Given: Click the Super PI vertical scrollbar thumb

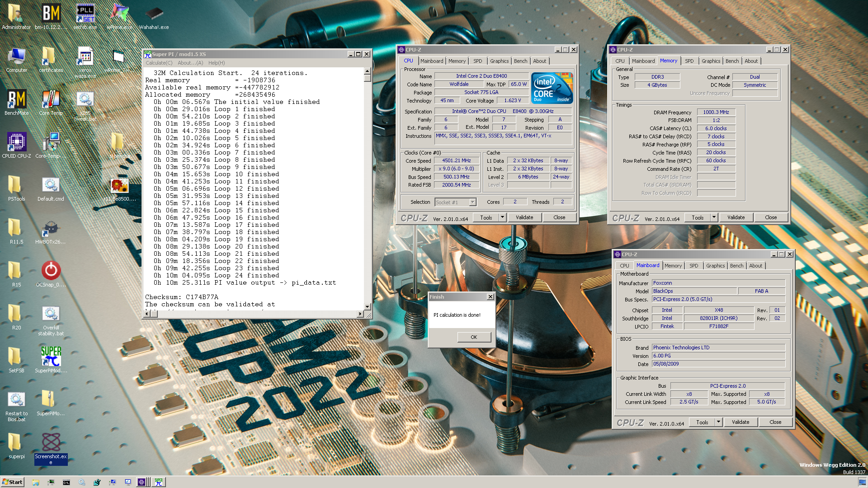Looking at the screenshot, I should 367,78.
